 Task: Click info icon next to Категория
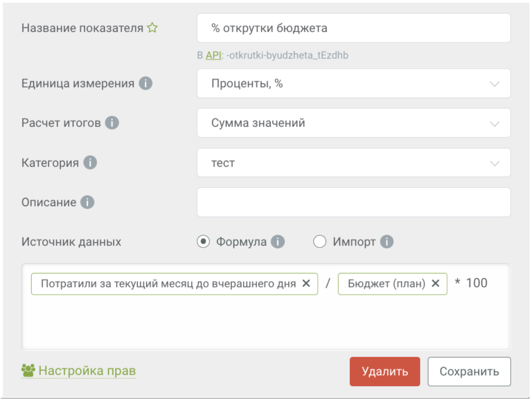coord(90,162)
